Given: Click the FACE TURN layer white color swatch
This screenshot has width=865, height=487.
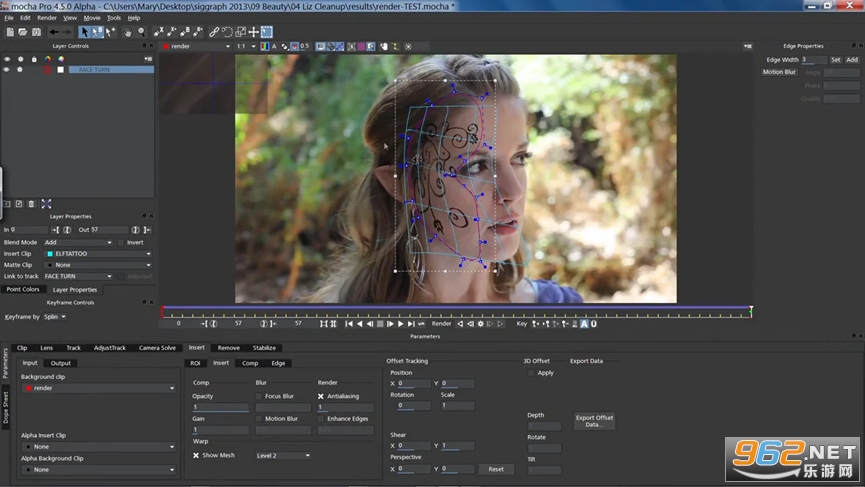Looking at the screenshot, I should (61, 69).
